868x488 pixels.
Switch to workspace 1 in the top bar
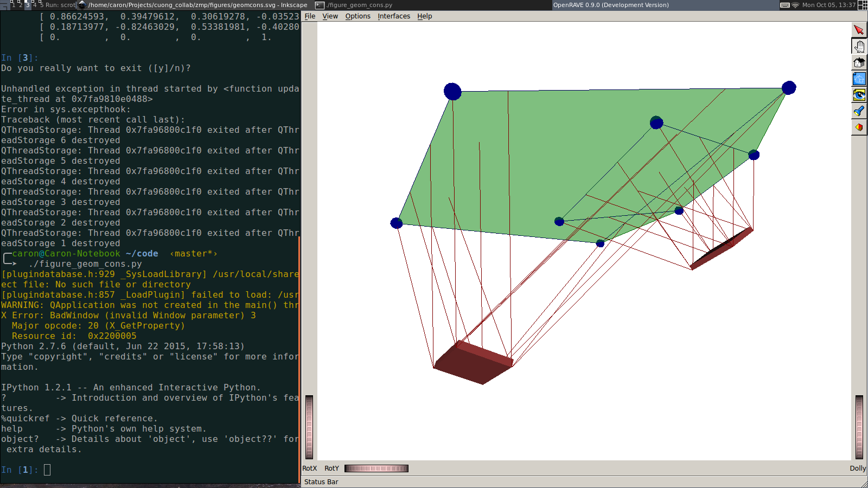[x=14, y=5]
